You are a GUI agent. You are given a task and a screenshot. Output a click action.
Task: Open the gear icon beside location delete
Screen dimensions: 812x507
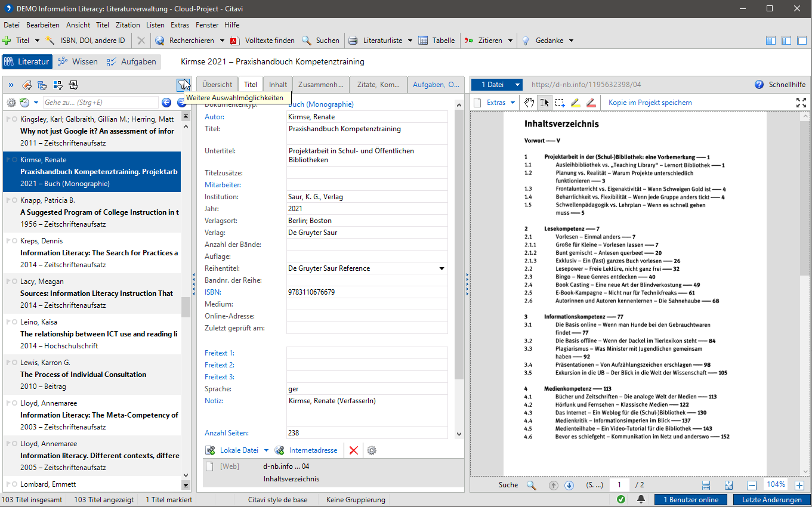372,450
